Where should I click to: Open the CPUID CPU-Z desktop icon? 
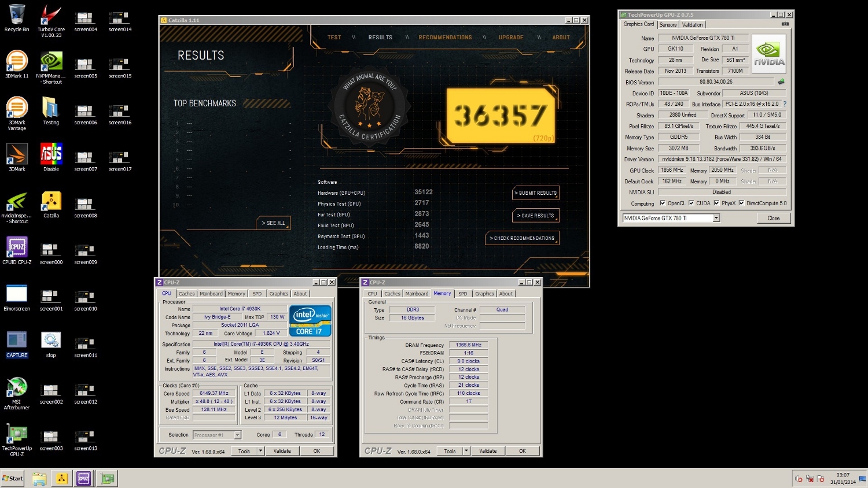tap(17, 250)
